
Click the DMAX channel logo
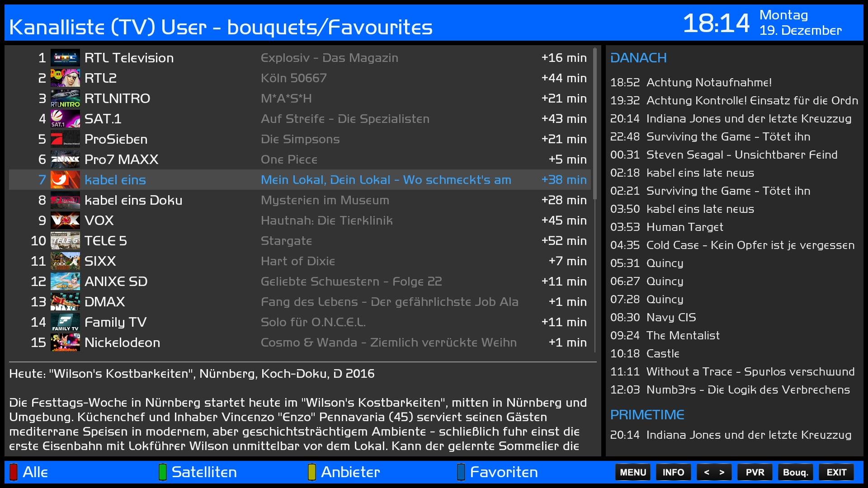[x=65, y=302]
